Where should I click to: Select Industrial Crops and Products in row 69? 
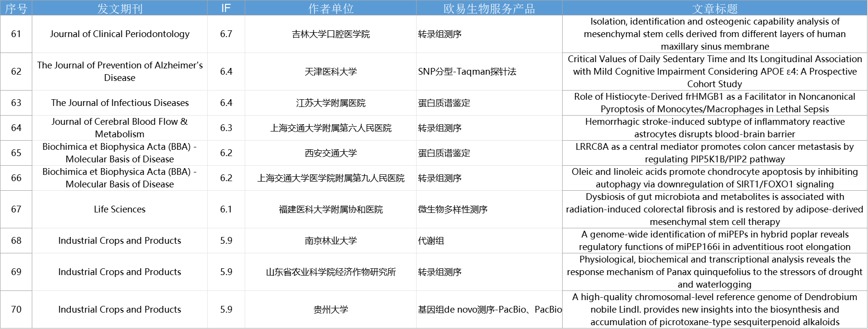tap(119, 272)
